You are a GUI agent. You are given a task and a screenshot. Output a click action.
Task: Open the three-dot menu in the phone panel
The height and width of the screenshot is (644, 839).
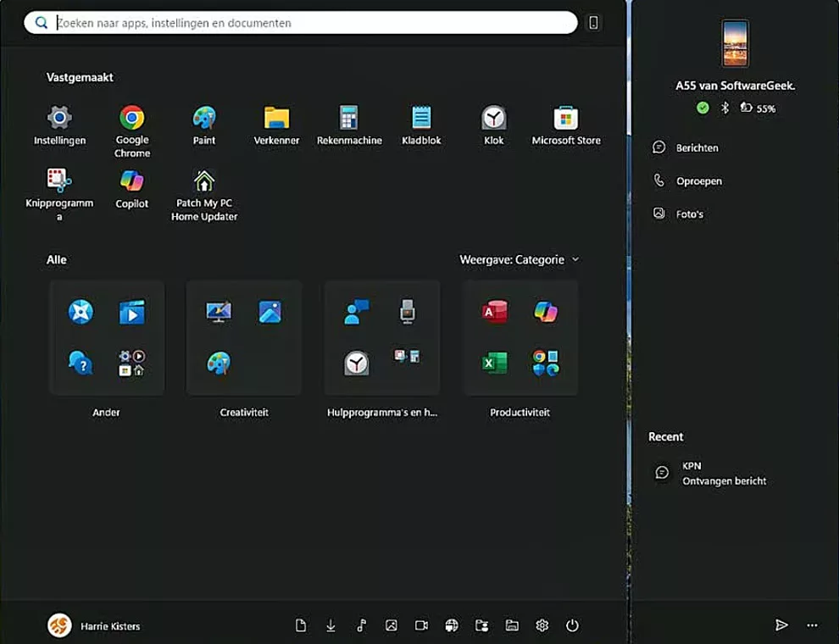click(812, 625)
